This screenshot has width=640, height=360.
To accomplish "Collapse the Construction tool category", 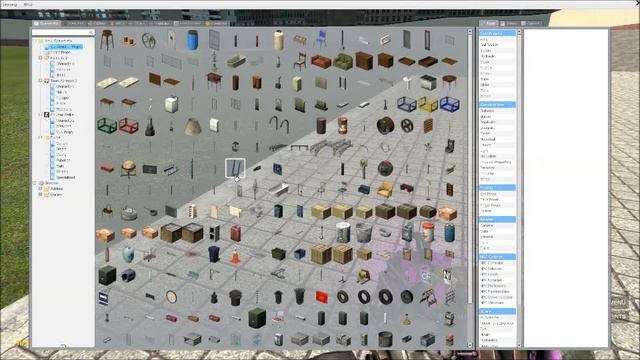I will click(497, 105).
